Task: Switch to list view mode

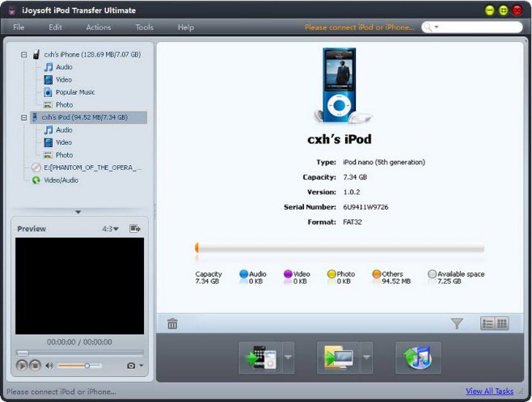Action: pyautogui.click(x=488, y=324)
